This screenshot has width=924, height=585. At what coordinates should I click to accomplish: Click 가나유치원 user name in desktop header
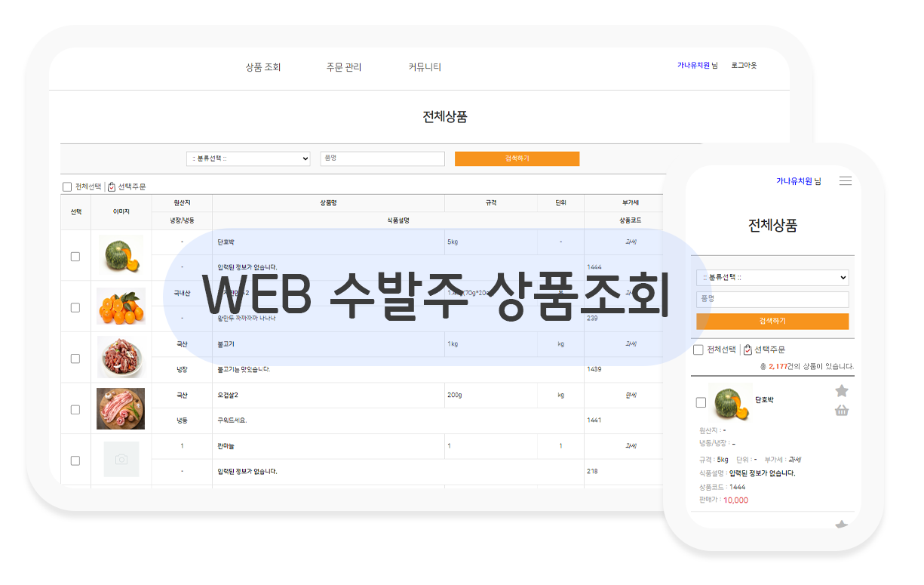point(693,66)
